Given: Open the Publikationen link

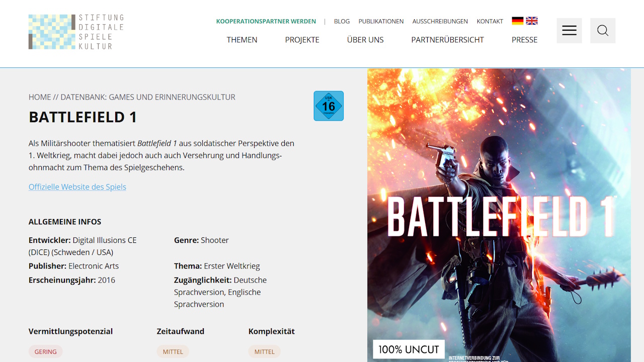Looking at the screenshot, I should point(381,21).
